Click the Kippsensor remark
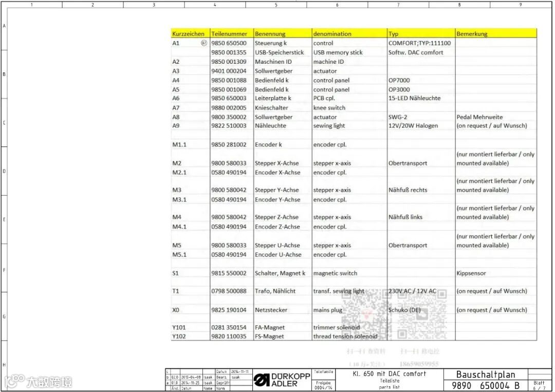This screenshot has width=555, height=392. tap(471, 273)
